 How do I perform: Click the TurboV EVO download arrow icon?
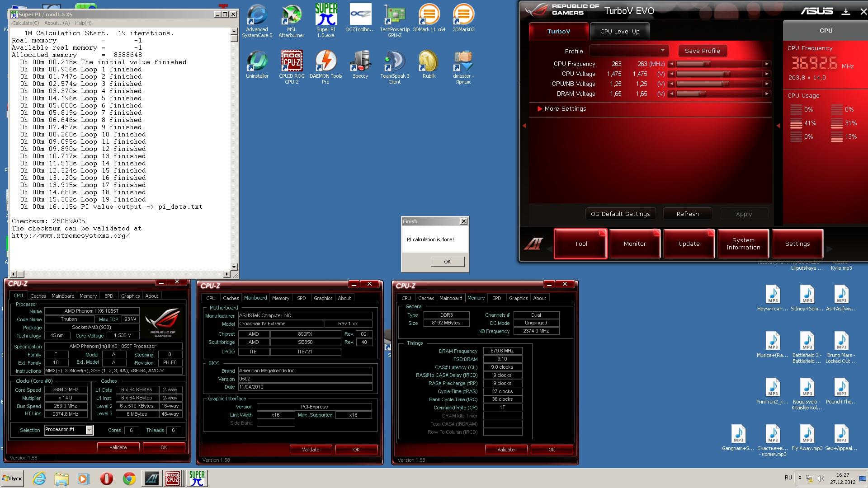tap(845, 12)
